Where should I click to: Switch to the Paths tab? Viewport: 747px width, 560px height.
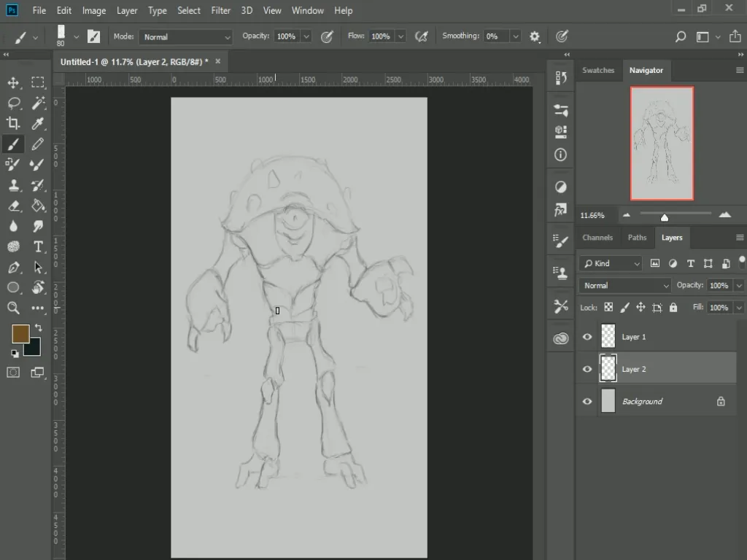(637, 238)
